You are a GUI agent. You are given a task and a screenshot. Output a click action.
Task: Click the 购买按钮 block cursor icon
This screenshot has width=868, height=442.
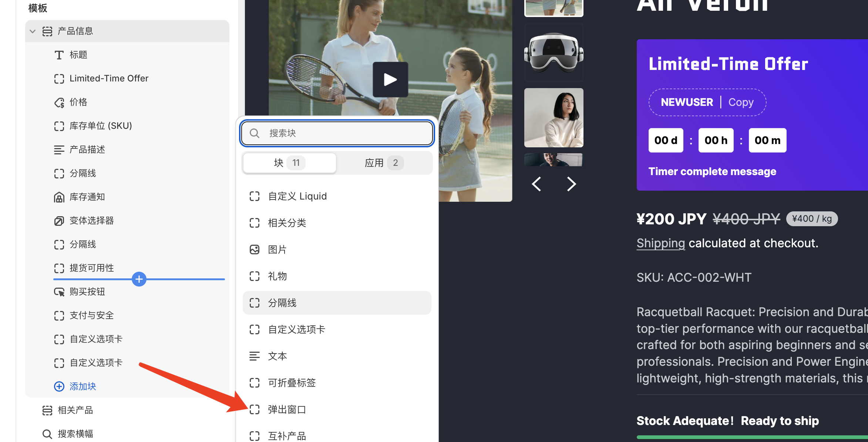[x=59, y=292]
